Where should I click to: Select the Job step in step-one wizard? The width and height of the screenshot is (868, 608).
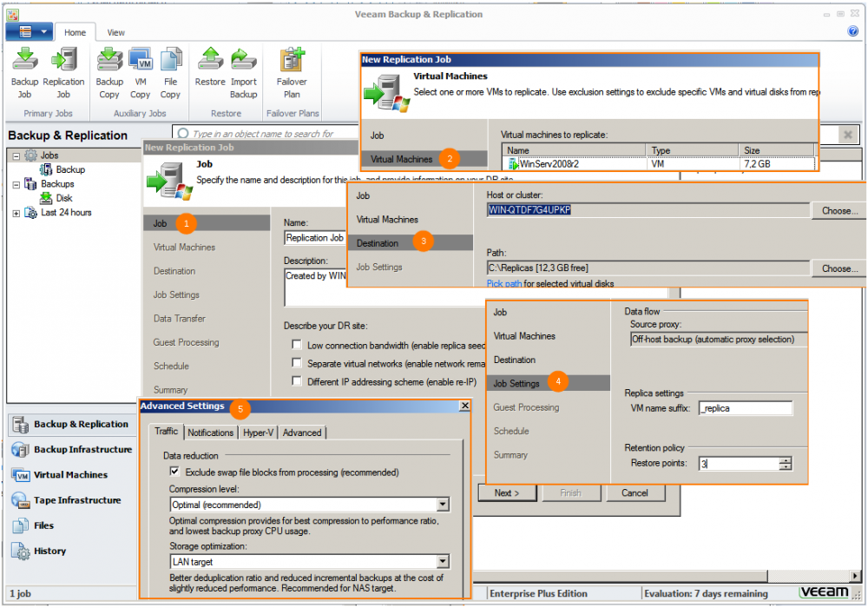(207, 223)
